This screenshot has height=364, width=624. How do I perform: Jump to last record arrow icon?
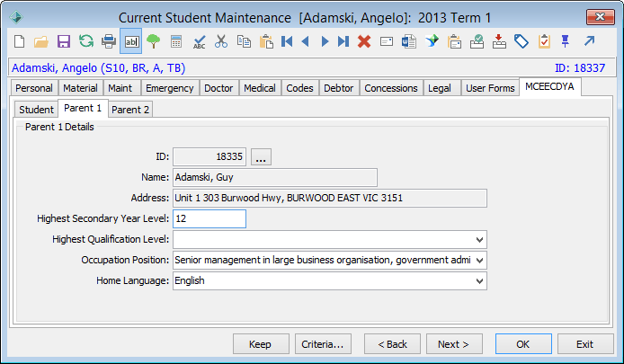click(343, 41)
